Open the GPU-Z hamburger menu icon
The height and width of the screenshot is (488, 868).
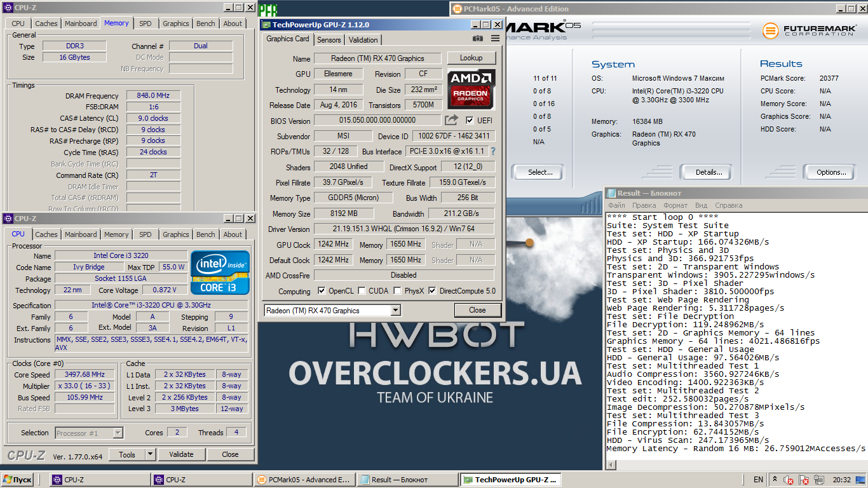pyautogui.click(x=495, y=39)
